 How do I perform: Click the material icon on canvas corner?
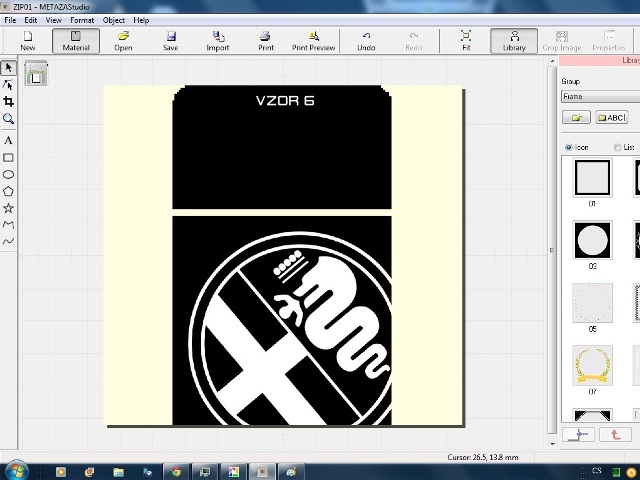pyautogui.click(x=36, y=73)
